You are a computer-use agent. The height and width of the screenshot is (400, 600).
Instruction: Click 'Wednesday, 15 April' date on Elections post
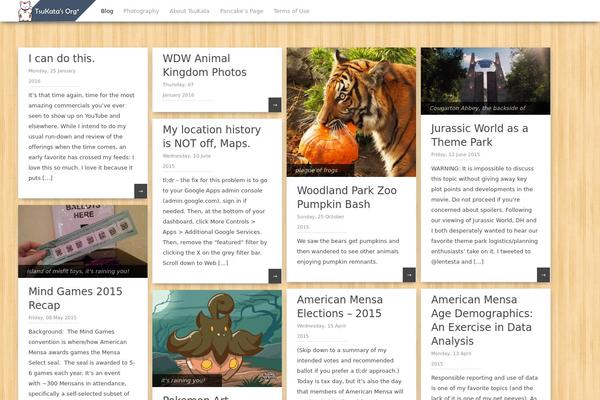coord(321,326)
